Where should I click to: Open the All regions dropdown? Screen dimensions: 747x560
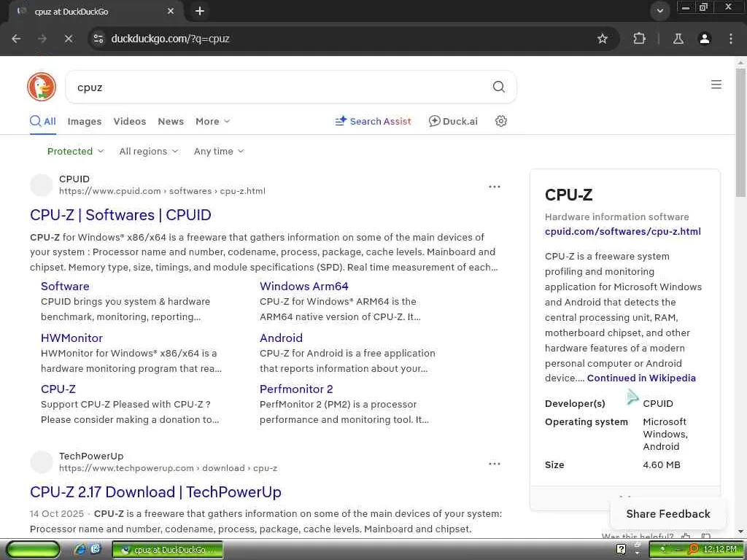pyautogui.click(x=149, y=151)
